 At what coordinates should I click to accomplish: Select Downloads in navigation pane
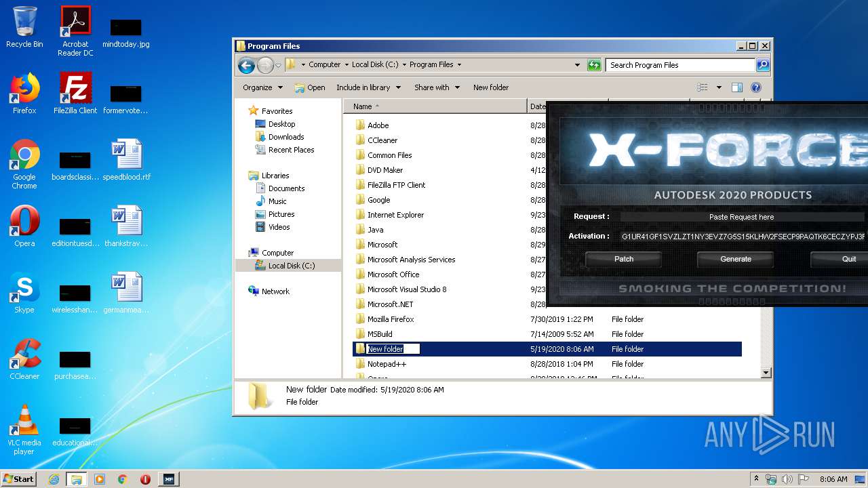coord(285,137)
